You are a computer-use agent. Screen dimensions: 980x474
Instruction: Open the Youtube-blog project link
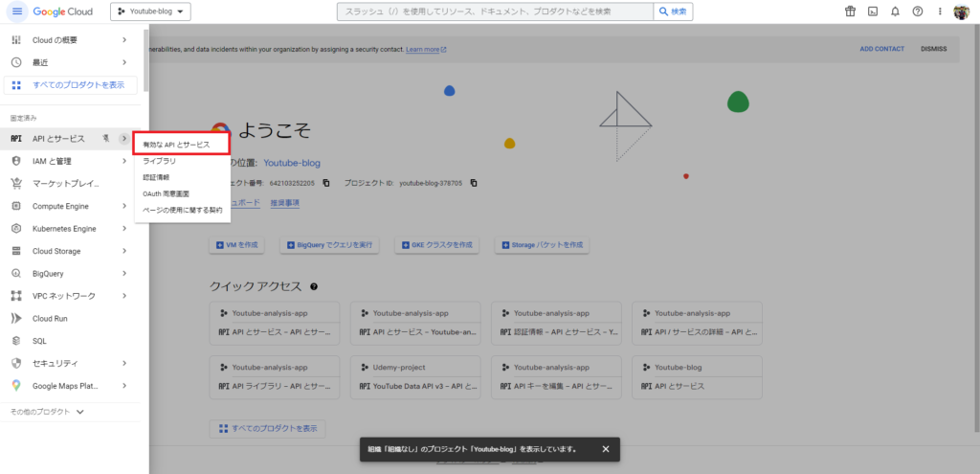click(x=292, y=163)
